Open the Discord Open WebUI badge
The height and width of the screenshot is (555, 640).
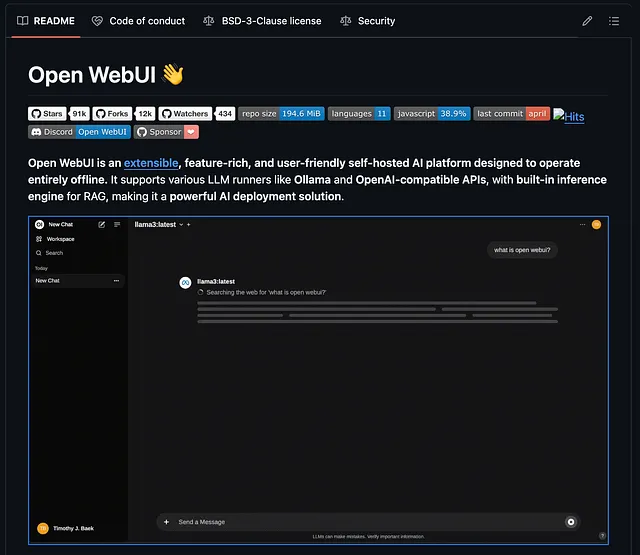coord(80,132)
